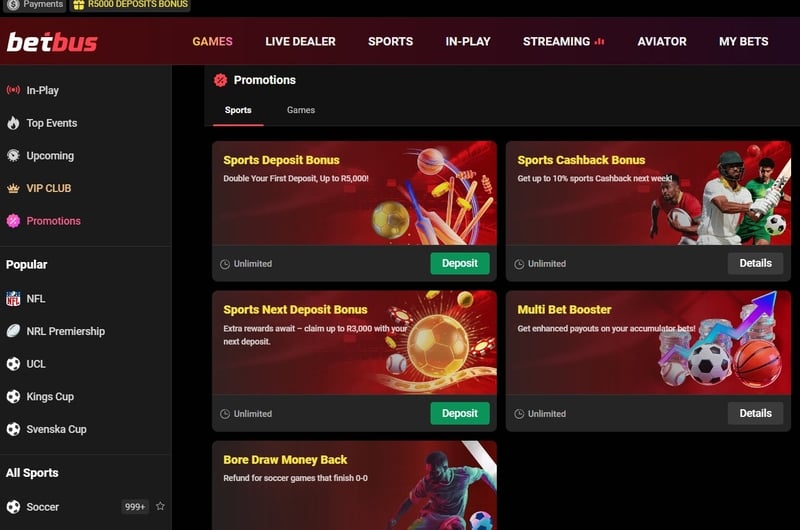800x530 pixels.
Task: Open the Sports Next Deposit Bonus banner
Action: (354, 343)
